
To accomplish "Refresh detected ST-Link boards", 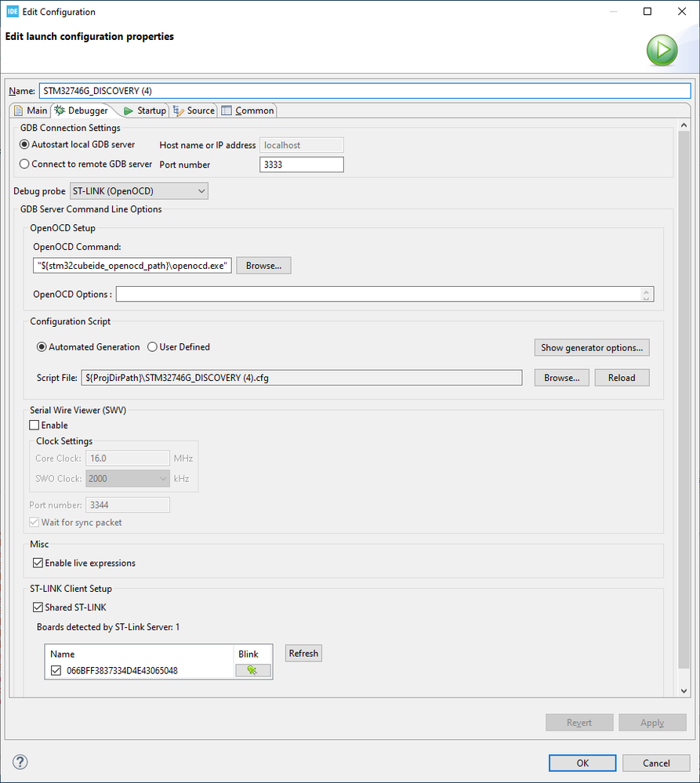I will [303, 653].
